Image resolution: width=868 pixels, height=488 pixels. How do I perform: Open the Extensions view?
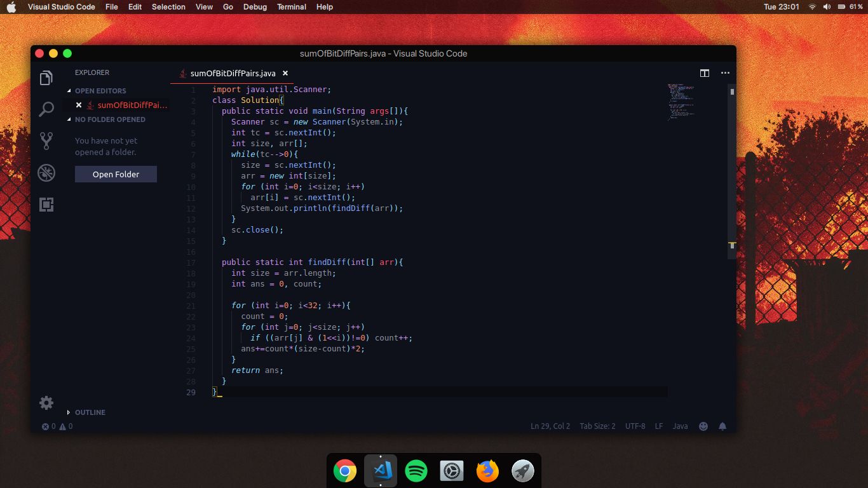click(x=46, y=204)
